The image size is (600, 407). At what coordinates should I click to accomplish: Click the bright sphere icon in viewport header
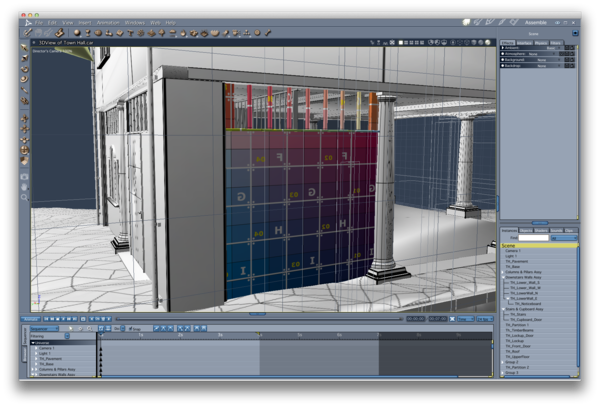(488, 42)
